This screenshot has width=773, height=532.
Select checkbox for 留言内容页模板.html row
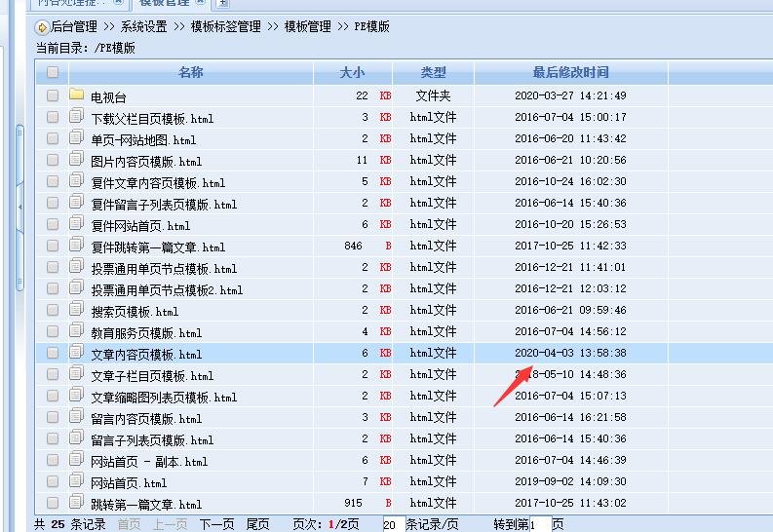click(x=53, y=417)
